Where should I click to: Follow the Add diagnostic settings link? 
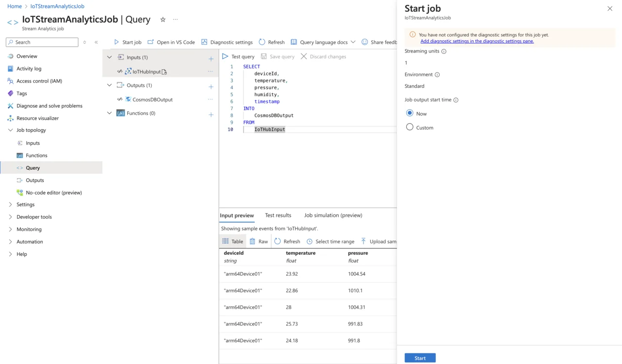point(477,41)
